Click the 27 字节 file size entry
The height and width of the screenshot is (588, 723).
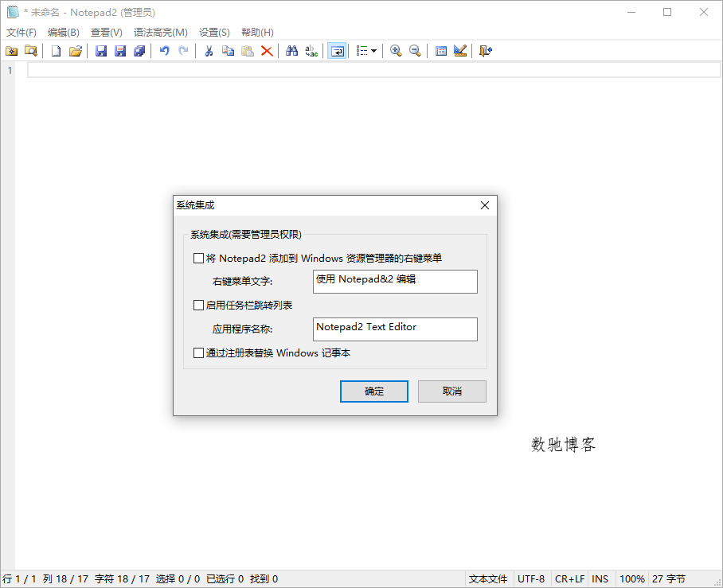tap(669, 578)
